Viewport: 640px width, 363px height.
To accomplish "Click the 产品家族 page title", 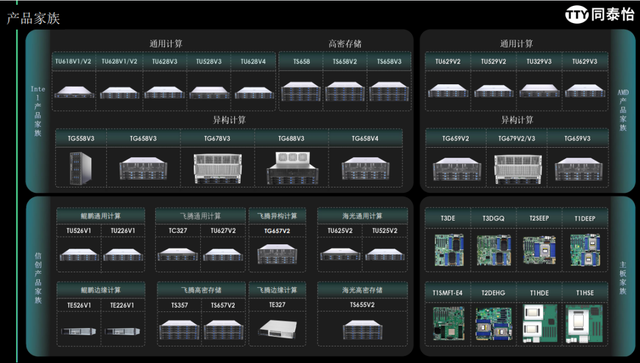I will pos(33,18).
